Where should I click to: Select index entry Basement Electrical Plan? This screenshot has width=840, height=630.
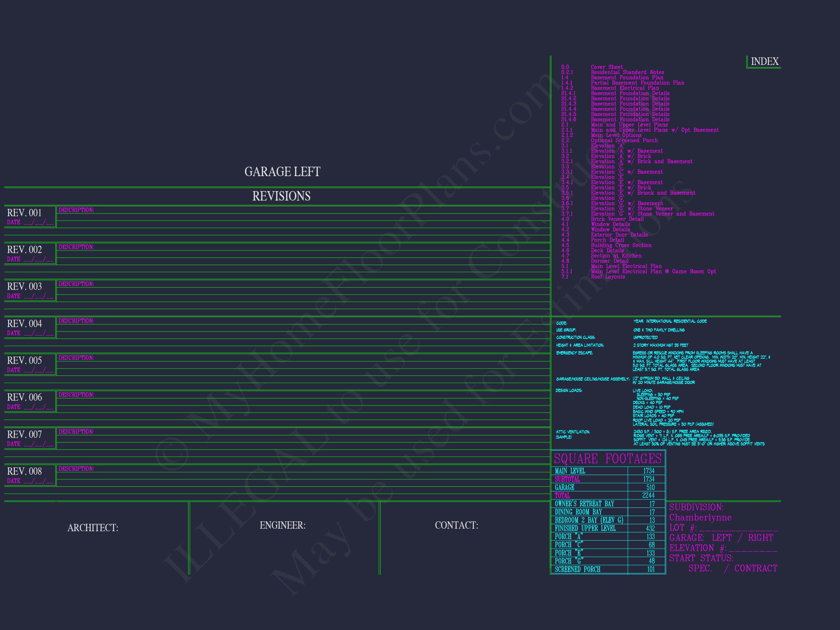(x=625, y=88)
